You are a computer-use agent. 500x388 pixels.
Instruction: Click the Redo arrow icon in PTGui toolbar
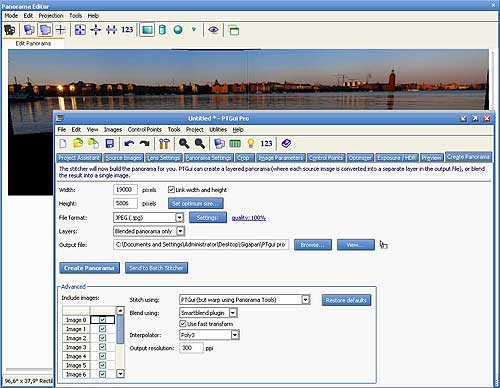coord(145,144)
